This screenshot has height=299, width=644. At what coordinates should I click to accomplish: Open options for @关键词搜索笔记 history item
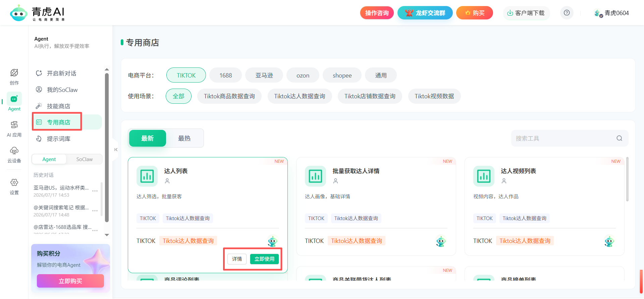tap(95, 211)
